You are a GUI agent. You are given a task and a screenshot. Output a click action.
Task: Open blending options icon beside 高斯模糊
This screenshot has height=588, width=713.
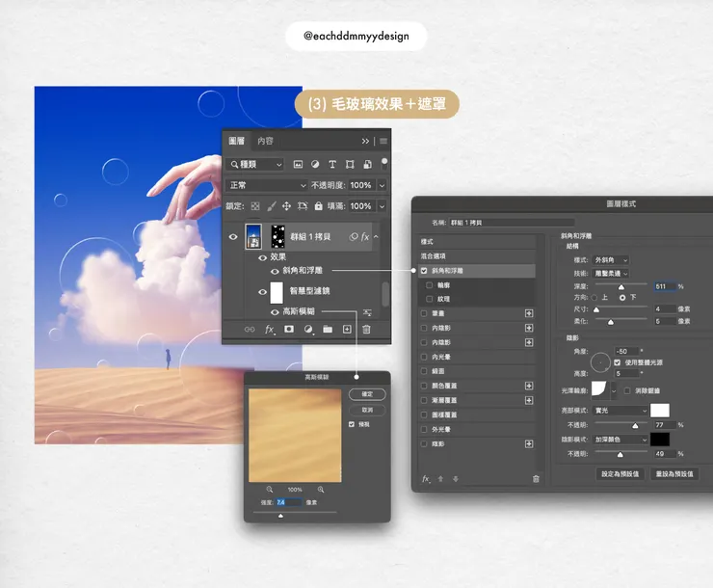click(367, 312)
